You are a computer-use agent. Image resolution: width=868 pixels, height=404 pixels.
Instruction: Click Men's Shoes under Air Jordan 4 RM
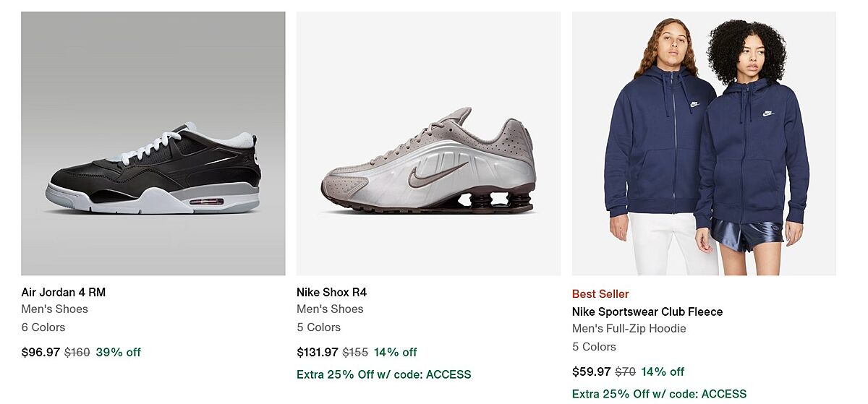tap(55, 309)
